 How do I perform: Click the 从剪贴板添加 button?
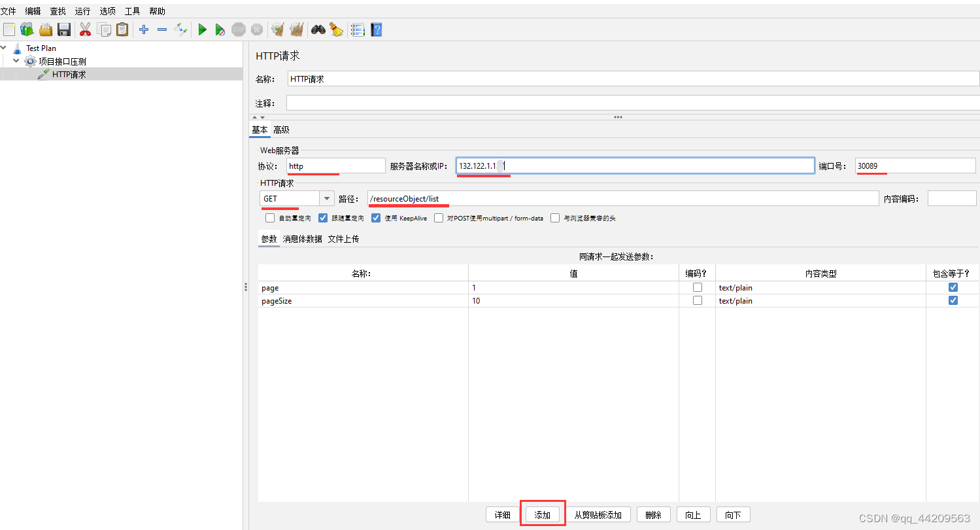click(598, 515)
